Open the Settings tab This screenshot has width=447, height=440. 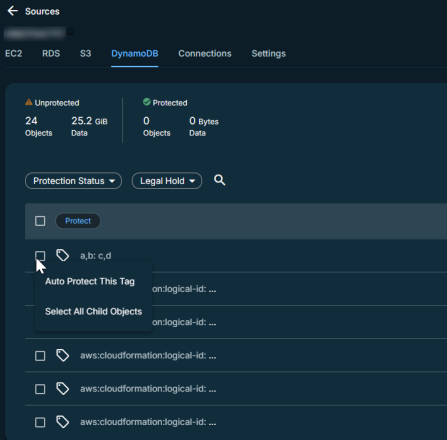click(269, 54)
